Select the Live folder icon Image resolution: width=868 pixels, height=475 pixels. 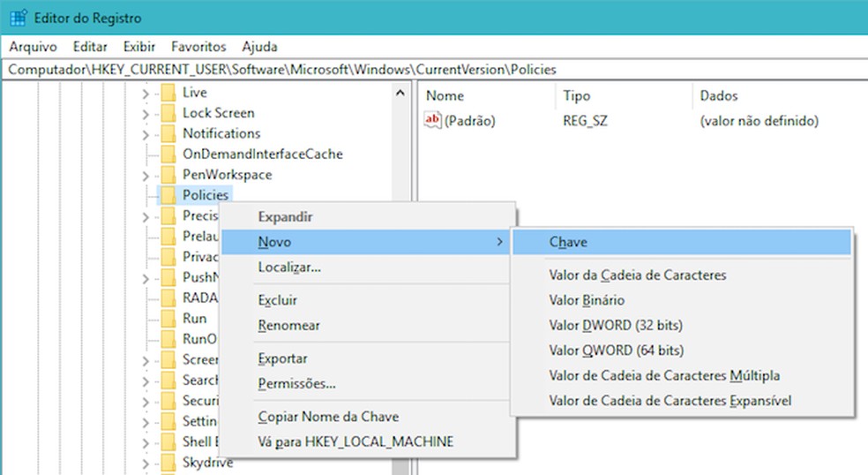pos(168,93)
